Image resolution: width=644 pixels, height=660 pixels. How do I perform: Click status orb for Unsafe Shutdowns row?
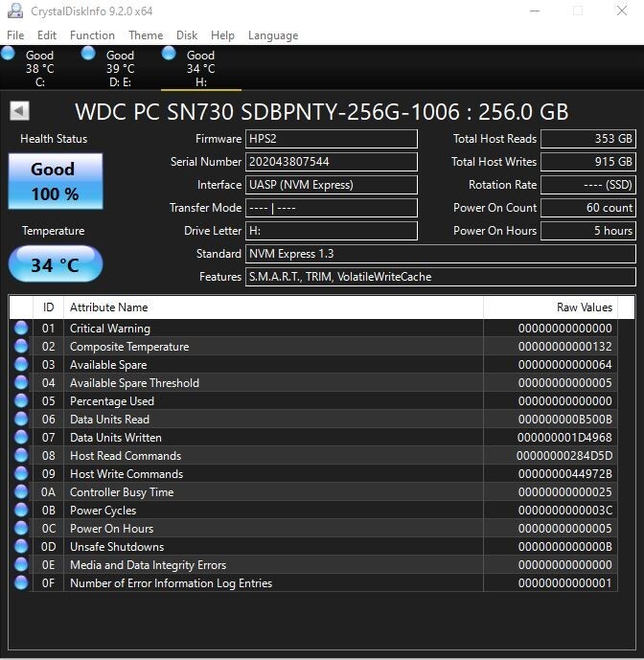21,546
